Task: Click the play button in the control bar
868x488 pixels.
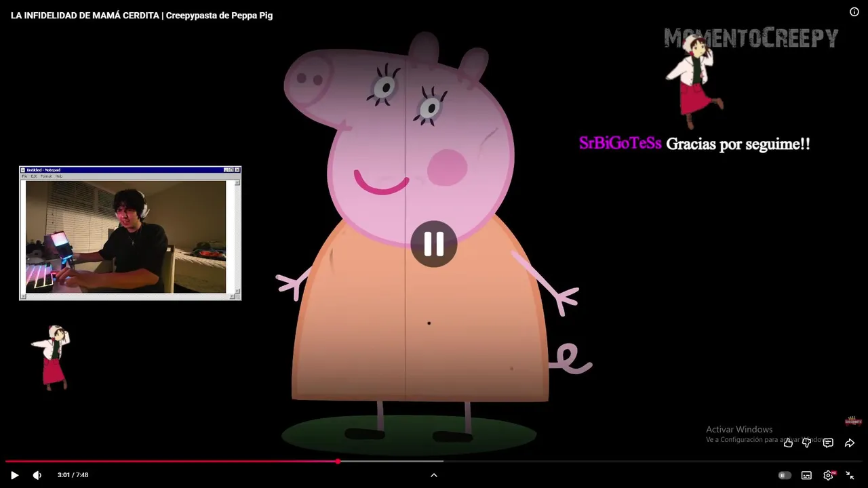Action: pyautogui.click(x=14, y=475)
